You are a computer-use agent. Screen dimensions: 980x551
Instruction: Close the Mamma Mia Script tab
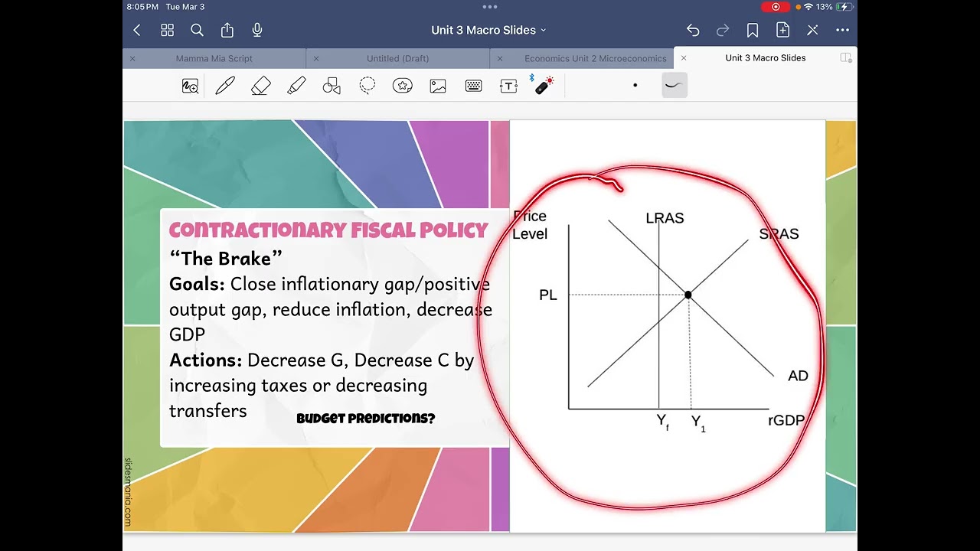pos(132,58)
